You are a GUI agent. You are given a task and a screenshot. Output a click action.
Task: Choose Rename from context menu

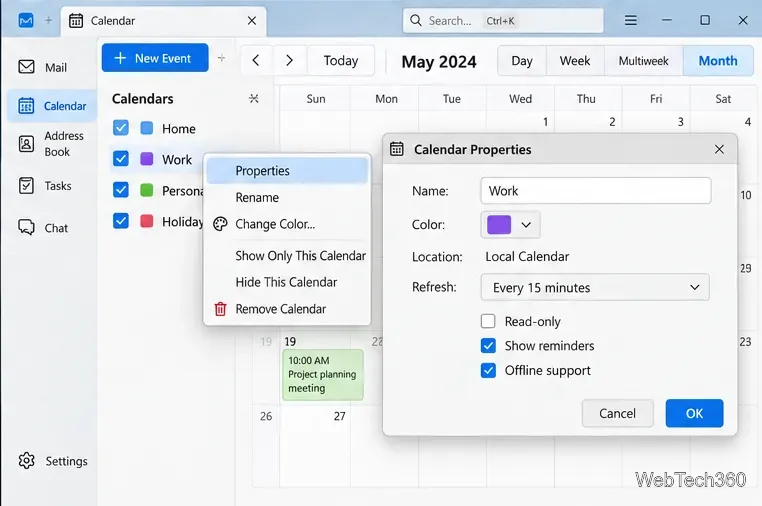tap(287, 197)
